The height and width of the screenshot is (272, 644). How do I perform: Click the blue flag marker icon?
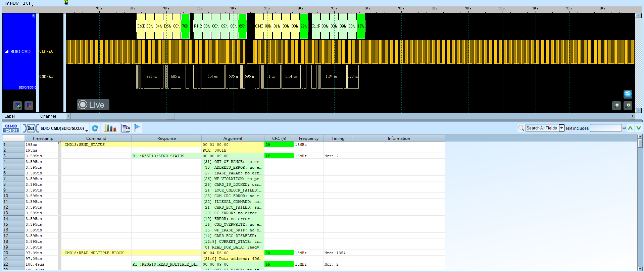point(137,128)
